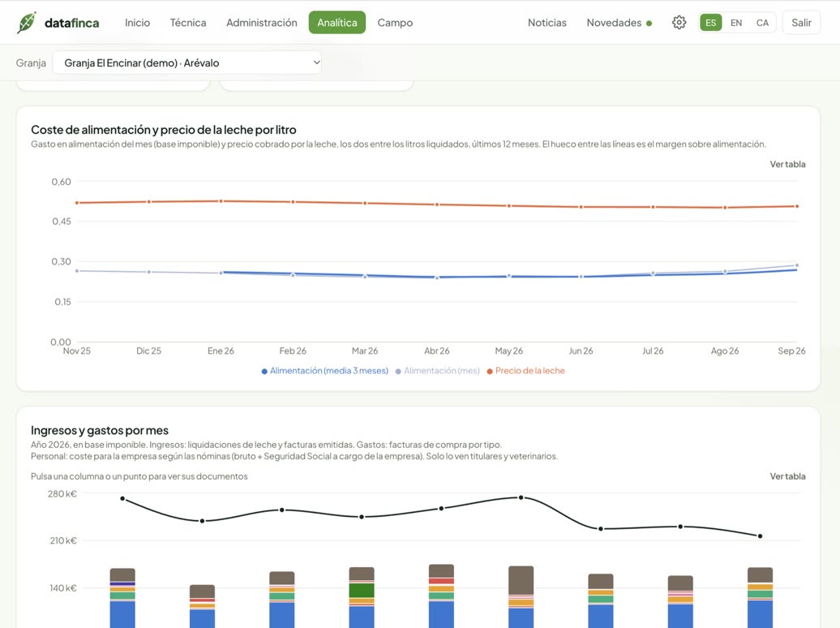The image size is (840, 628).
Task: Open Ver tabla for Ingresos y gastos chart
Action: [x=787, y=476]
